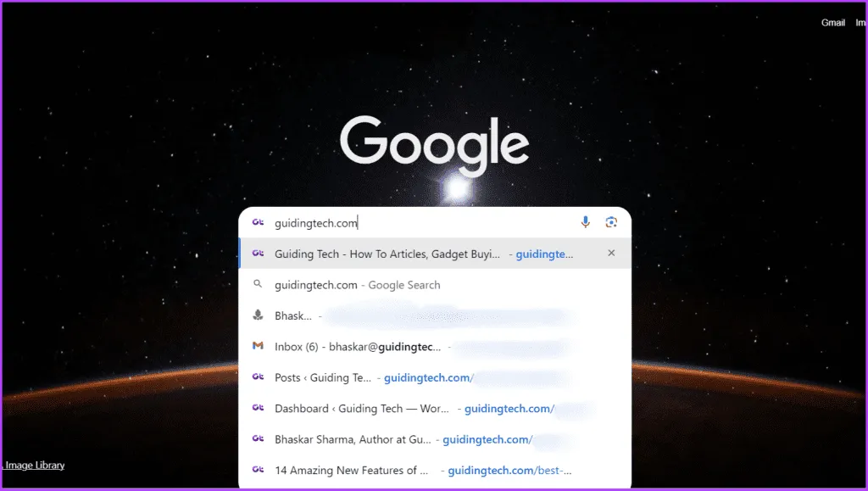The height and width of the screenshot is (491, 868).
Task: Open Google Lens image search icon
Action: coord(611,222)
